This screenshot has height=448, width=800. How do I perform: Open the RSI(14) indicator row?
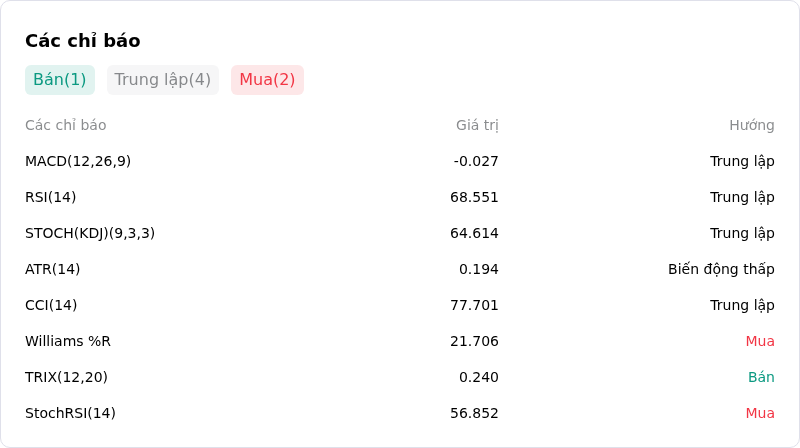pos(399,197)
